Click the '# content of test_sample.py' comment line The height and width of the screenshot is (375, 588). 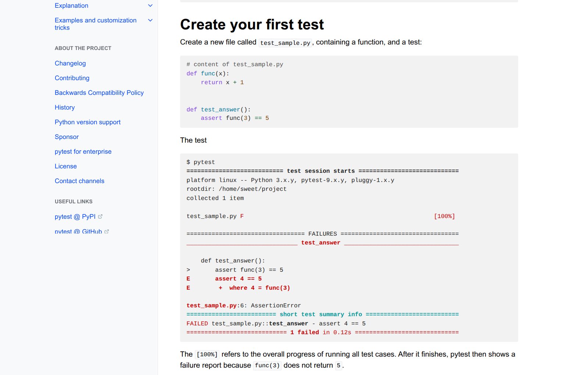235,64
